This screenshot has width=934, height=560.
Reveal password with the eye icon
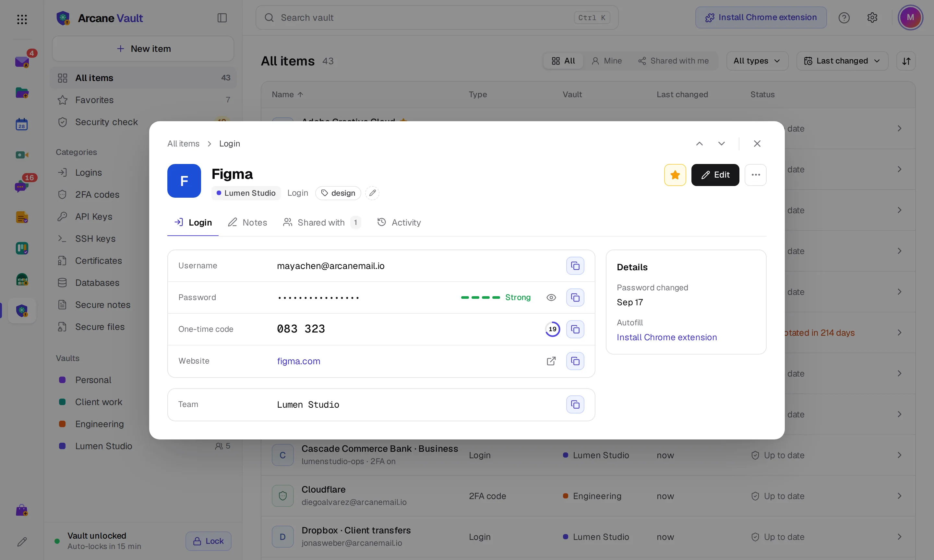[x=551, y=297]
